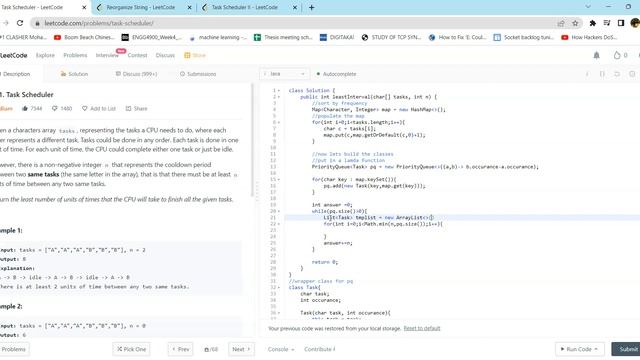Click the Submit button
This screenshot has height=360, width=640.
tap(627, 349)
